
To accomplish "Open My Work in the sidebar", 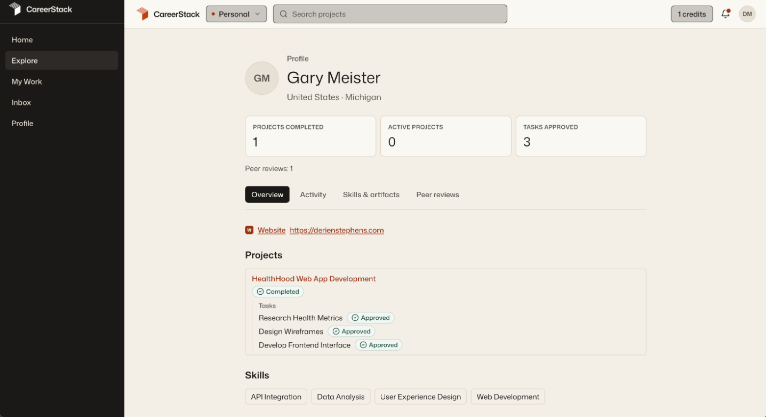I will point(62,82).
